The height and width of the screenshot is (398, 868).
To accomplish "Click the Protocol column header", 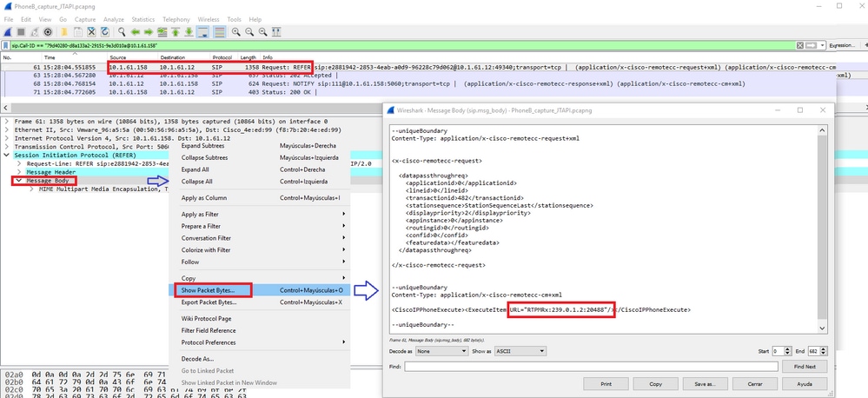I will (x=224, y=57).
